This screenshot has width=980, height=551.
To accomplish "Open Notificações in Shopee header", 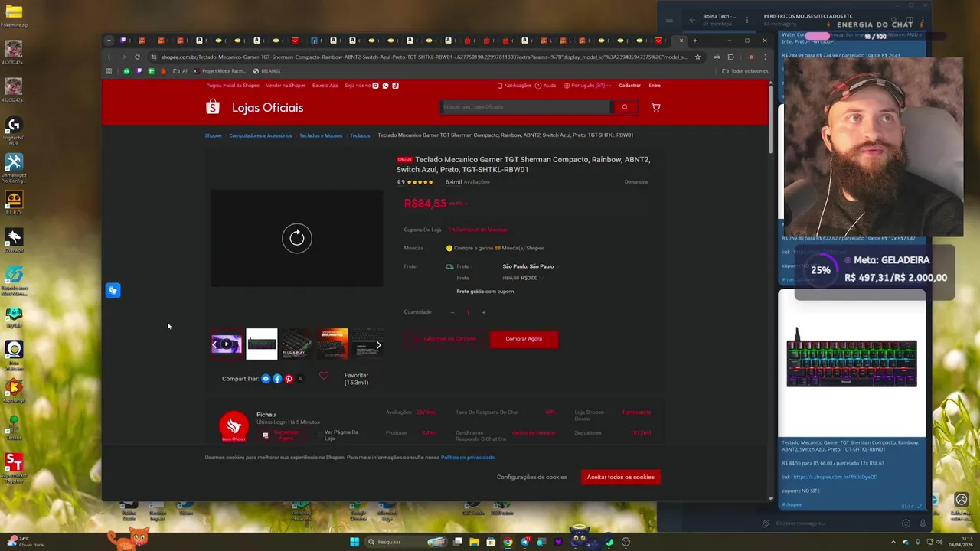I will point(514,86).
